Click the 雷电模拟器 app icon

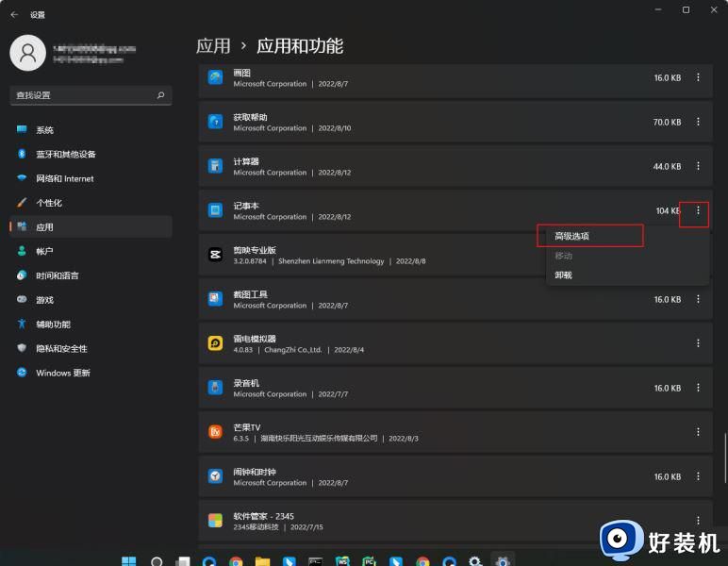pyautogui.click(x=215, y=343)
